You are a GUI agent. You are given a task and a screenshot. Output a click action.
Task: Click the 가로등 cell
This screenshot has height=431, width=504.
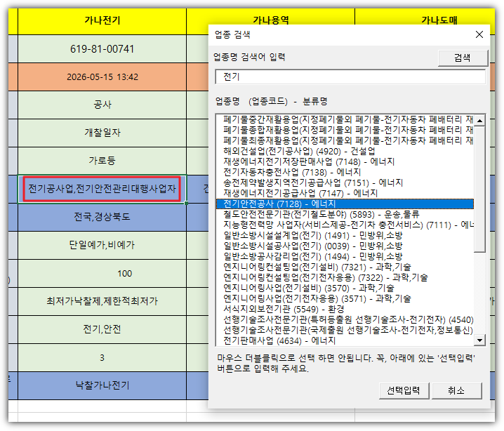pos(102,161)
